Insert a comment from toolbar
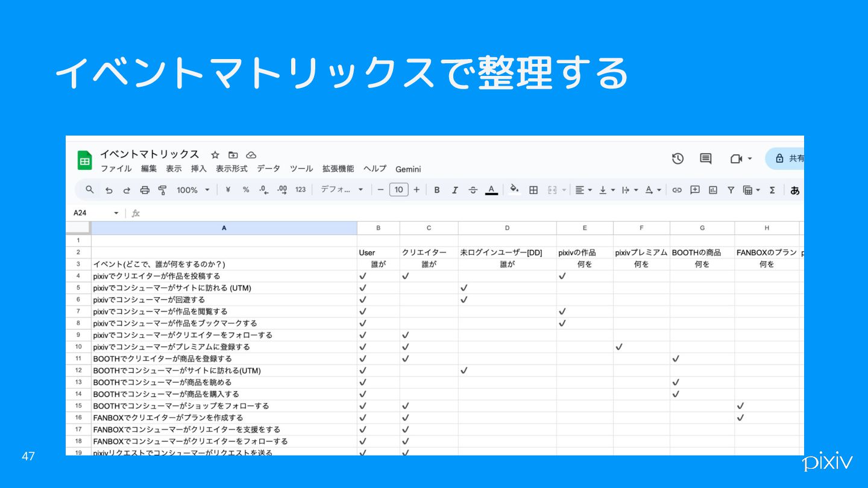The height and width of the screenshot is (488, 868). tap(695, 190)
